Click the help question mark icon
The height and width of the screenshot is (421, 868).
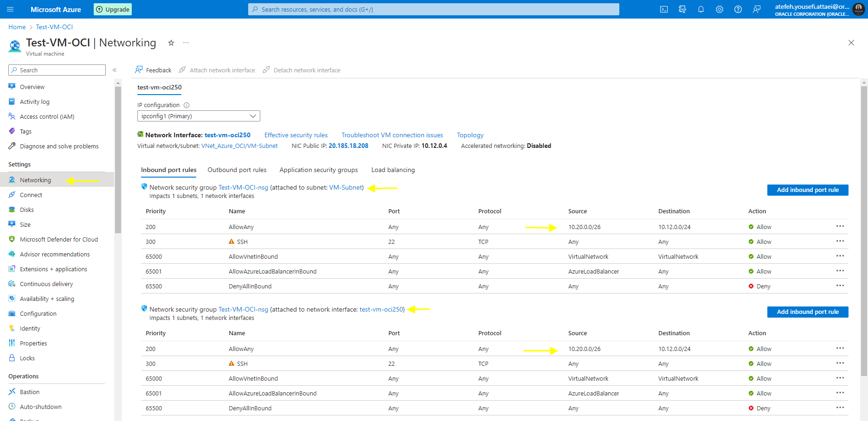coord(738,9)
